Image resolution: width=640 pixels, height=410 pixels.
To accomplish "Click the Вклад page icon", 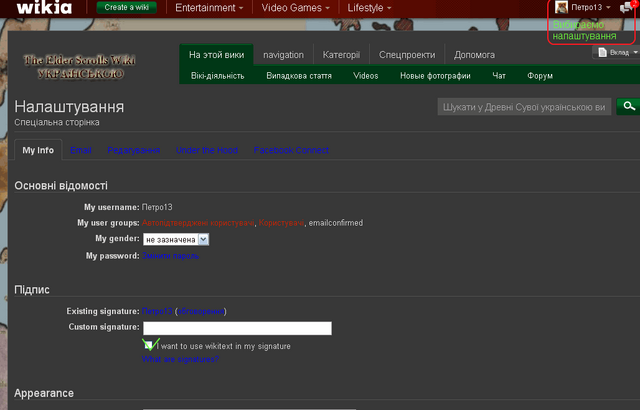I will pyautogui.click(x=602, y=52).
